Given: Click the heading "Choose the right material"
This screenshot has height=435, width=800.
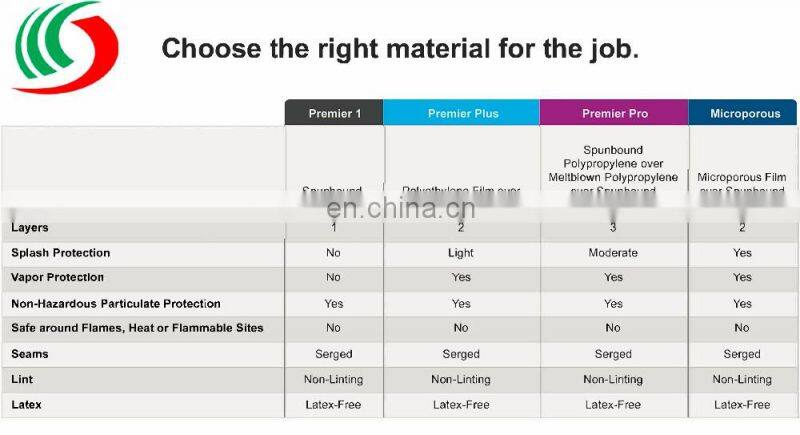Looking at the screenshot, I should tap(400, 48).
